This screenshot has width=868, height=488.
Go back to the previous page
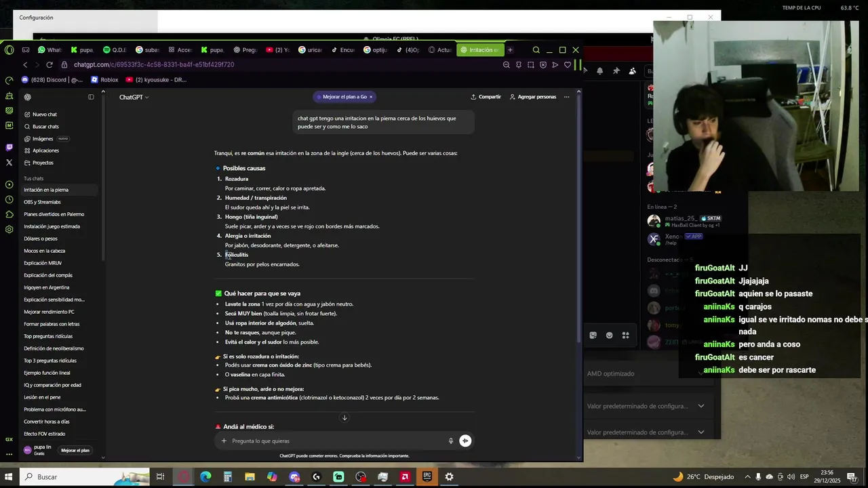click(25, 64)
